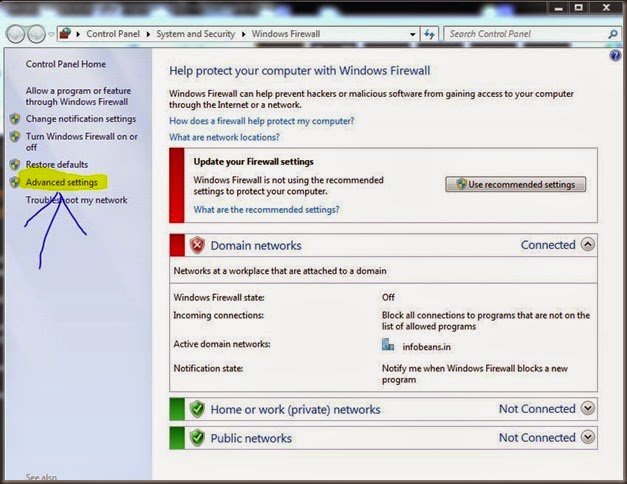Collapse the Domain networks section chevron

click(x=588, y=244)
